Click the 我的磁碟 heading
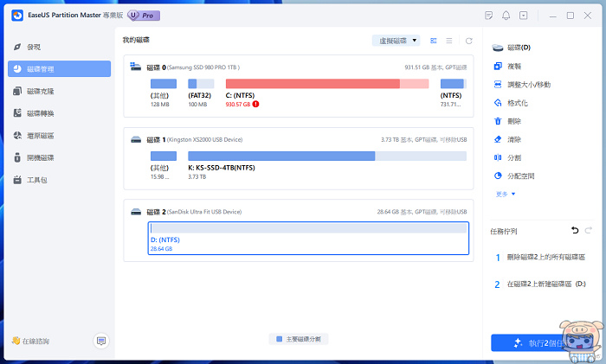The image size is (606, 364). point(136,40)
